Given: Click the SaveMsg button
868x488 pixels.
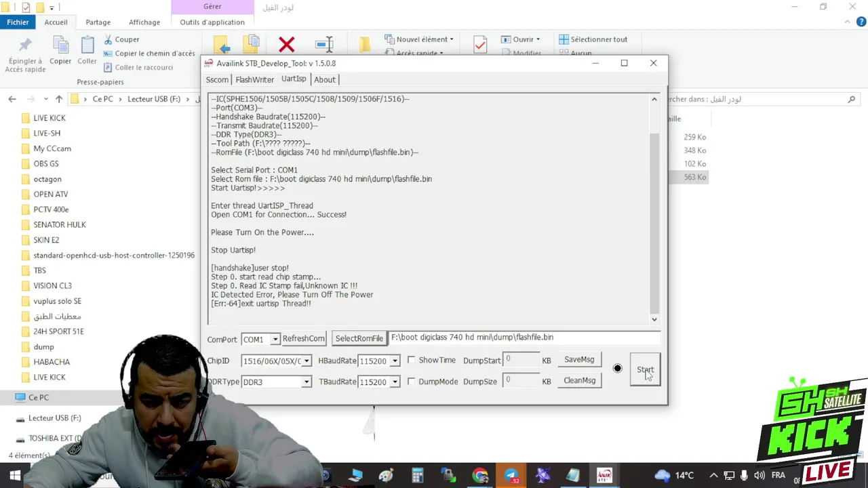Looking at the screenshot, I should (x=579, y=359).
